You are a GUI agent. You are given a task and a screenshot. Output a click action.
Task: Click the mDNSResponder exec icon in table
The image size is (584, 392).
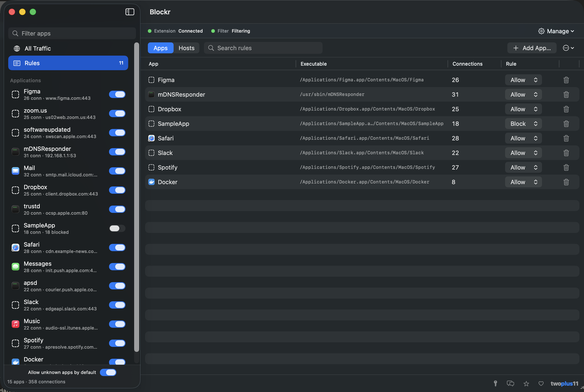point(151,95)
